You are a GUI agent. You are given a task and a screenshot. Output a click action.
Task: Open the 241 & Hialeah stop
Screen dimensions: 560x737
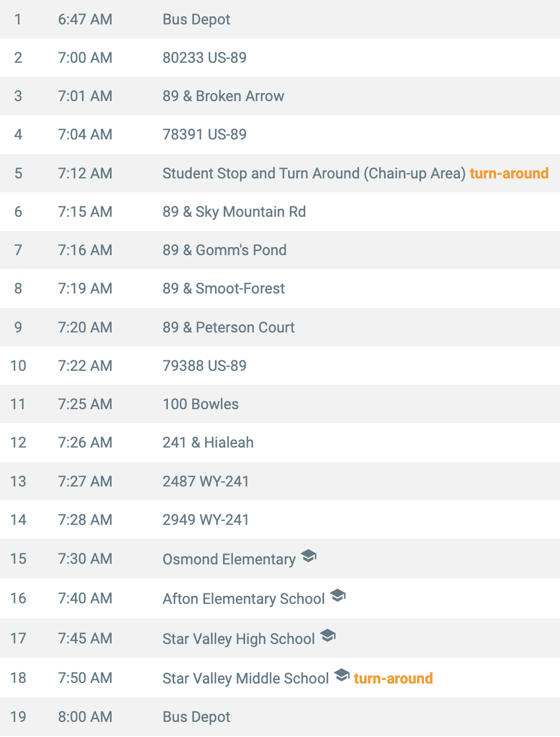[x=280, y=442]
